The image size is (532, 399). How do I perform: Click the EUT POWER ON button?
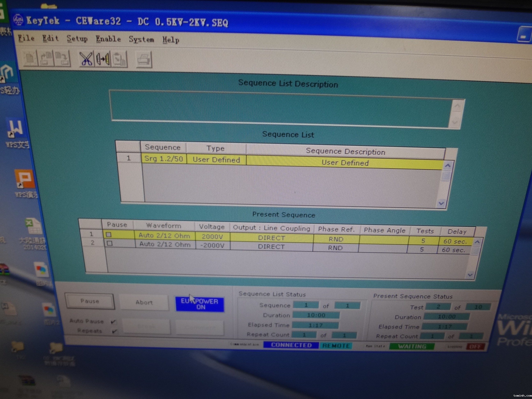point(200,304)
